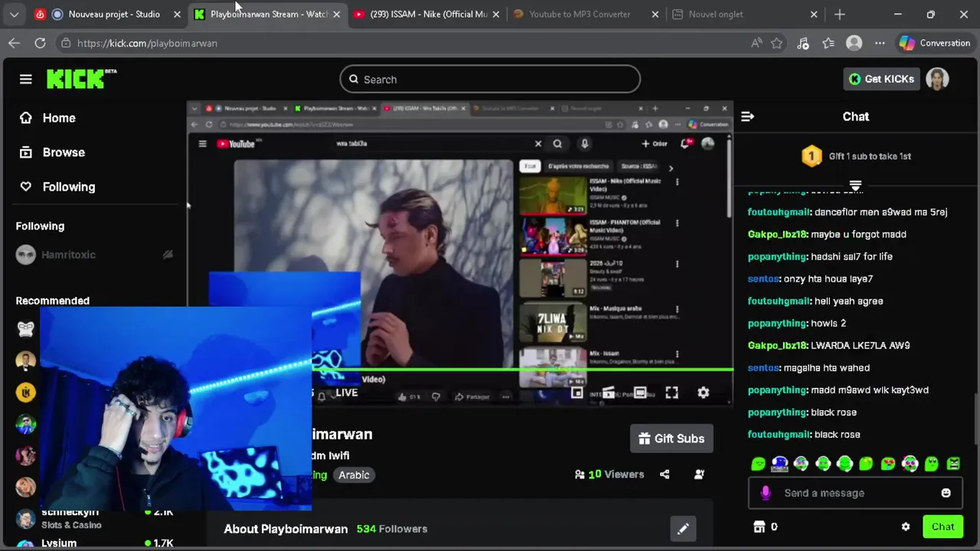The image size is (980, 551).
Task: Toggle theater mode on the Kick player
Action: pyautogui.click(x=640, y=393)
